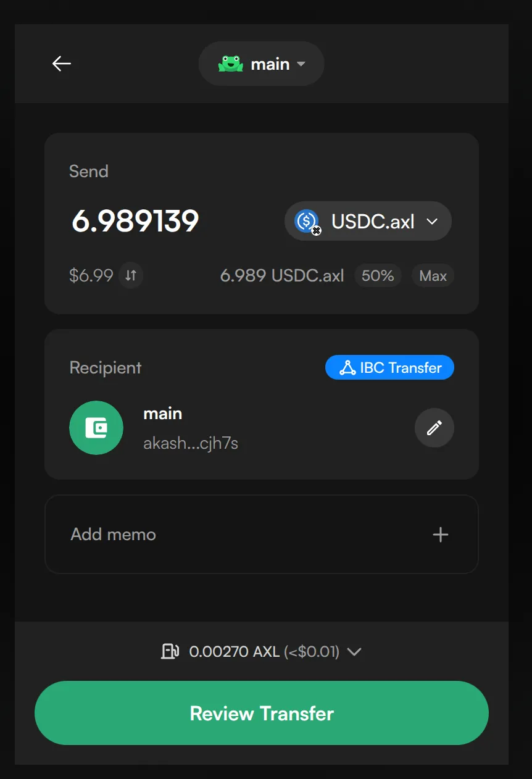Click the green recipient wallet avatar
This screenshot has width=532, height=779.
click(x=96, y=428)
